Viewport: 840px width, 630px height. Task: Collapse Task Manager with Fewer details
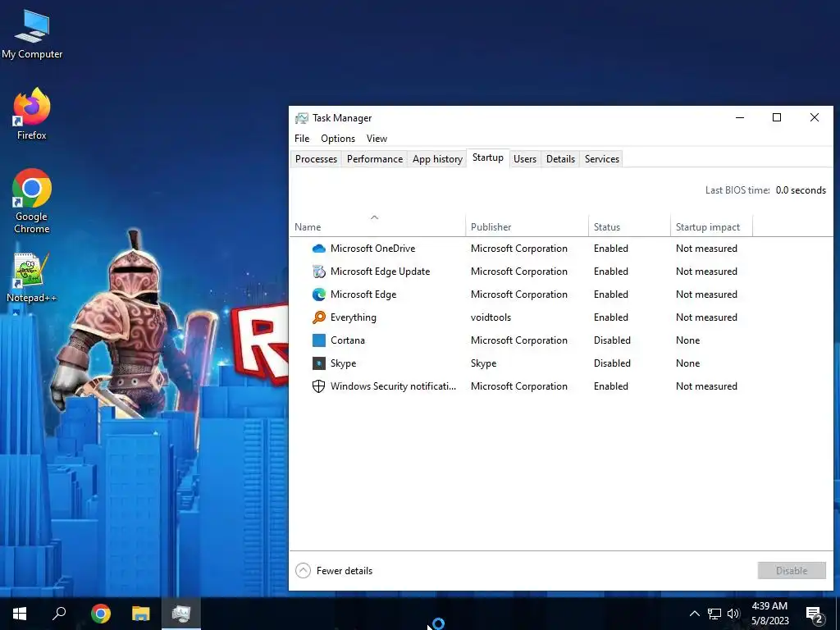coord(334,571)
